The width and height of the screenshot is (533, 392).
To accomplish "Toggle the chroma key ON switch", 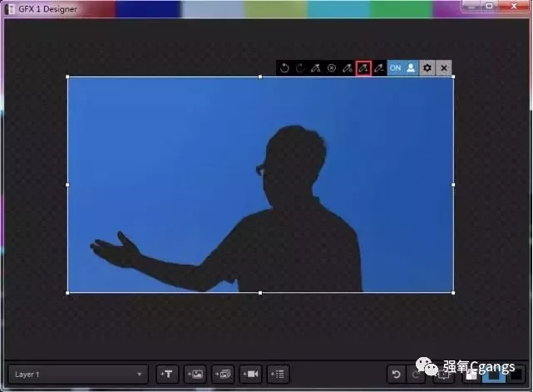I will click(395, 68).
